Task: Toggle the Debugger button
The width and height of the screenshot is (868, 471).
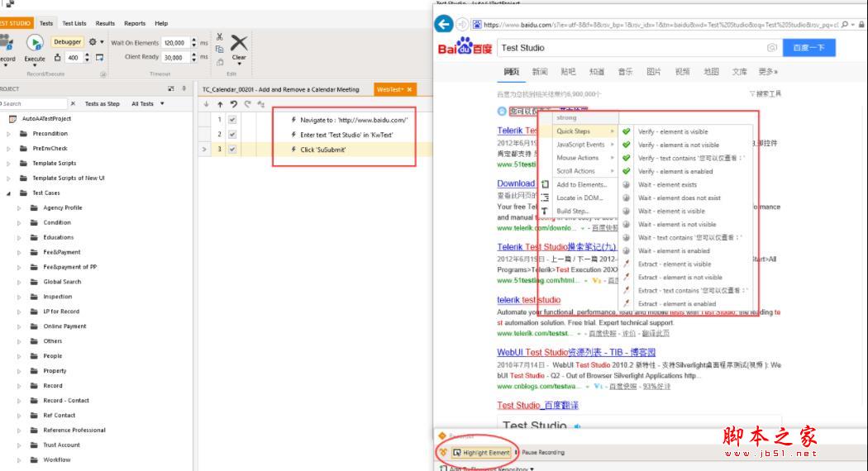Action: tap(68, 42)
